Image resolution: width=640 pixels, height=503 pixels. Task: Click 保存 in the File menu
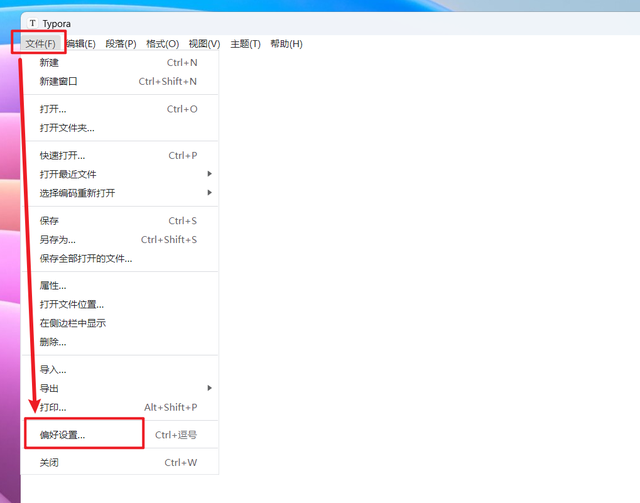tap(120, 221)
